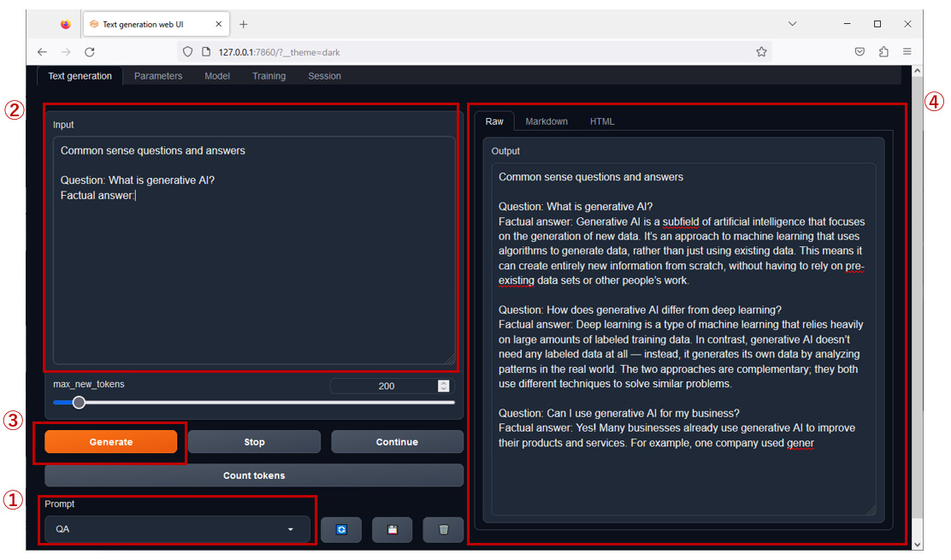
Task: Reload the page with browser refresh icon
Action: (x=89, y=51)
